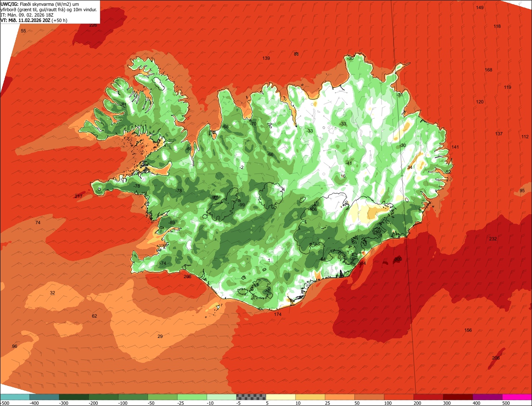Viewport: 532px width, 406px height.
Task: Click the map value 114 on the southeast coast
Action: tap(362, 264)
